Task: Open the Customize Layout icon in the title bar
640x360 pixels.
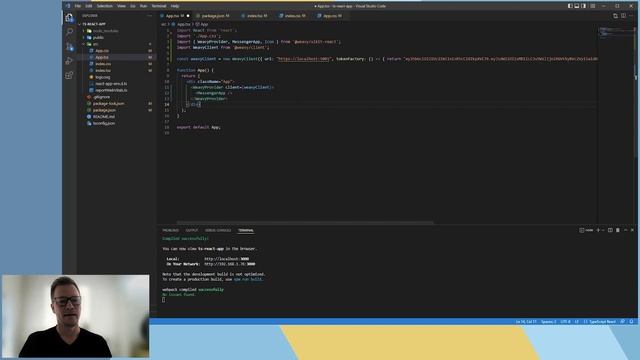Action: click(593, 6)
